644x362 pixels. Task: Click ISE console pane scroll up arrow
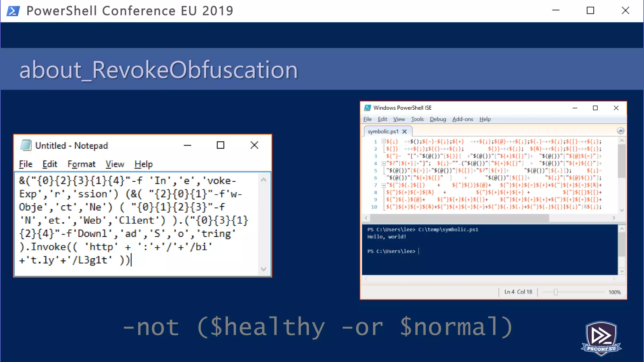(x=622, y=229)
